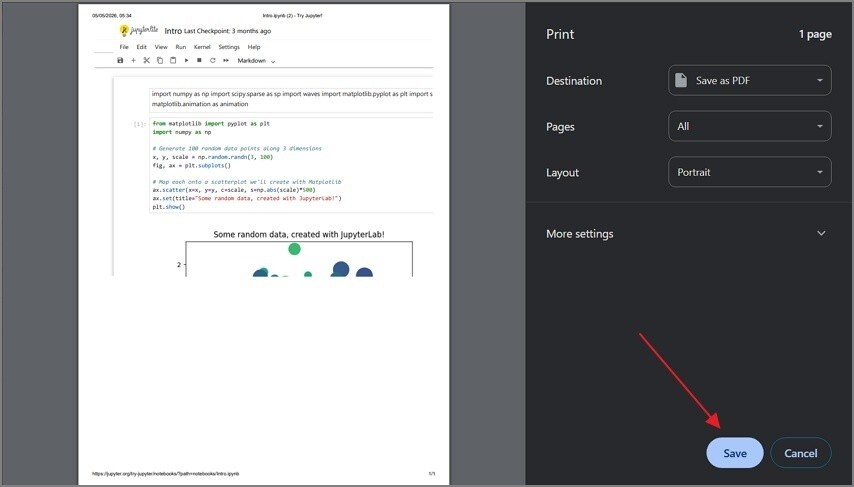Click the 'fig, ax = plt.subplots()' code line
Screen dimensions: 854x487
click(x=192, y=165)
